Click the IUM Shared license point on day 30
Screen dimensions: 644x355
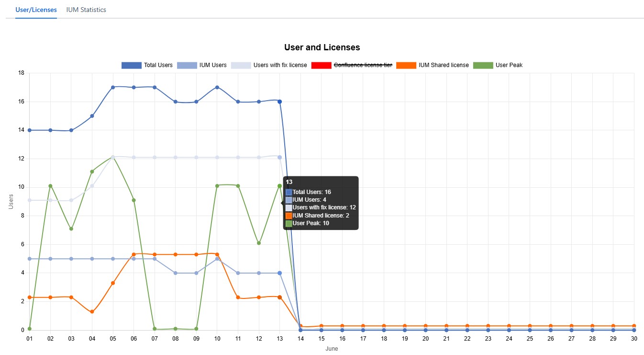pyautogui.click(x=634, y=326)
